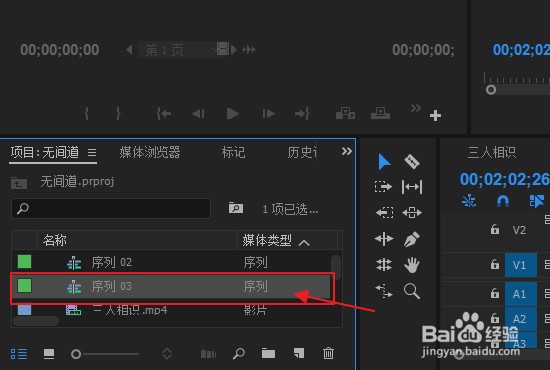
Task: Click Automate to Sequence button
Action: click(x=208, y=354)
